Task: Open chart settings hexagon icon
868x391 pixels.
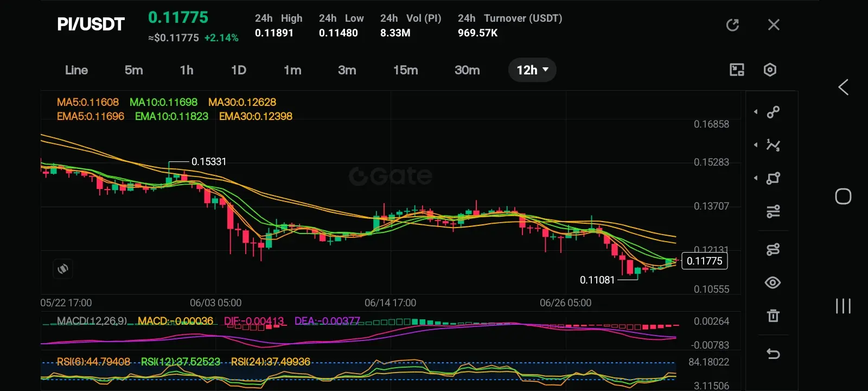Action: click(770, 70)
